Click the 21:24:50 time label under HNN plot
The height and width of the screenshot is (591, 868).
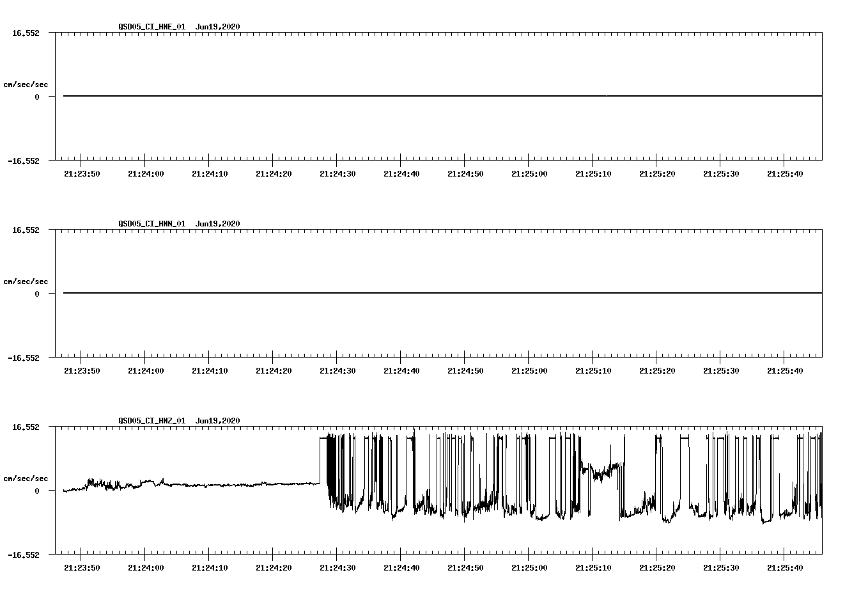tap(465, 371)
